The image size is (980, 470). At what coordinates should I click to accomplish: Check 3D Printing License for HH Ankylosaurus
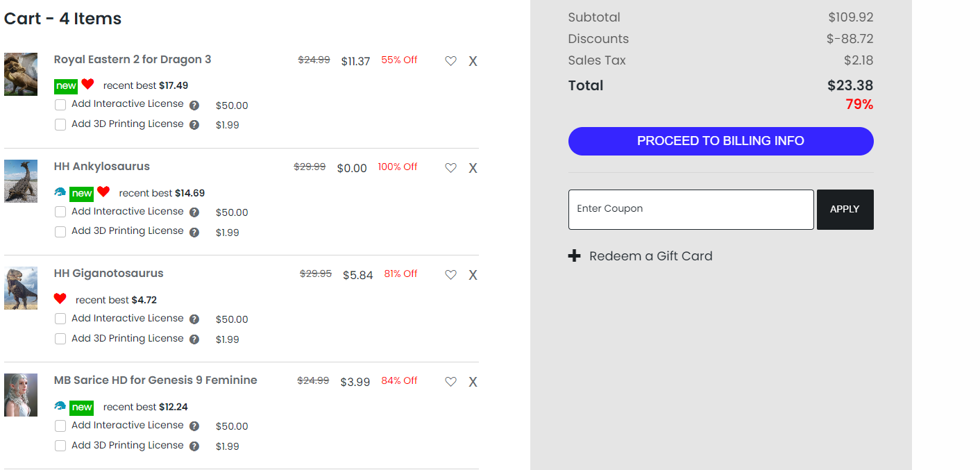pos(60,232)
